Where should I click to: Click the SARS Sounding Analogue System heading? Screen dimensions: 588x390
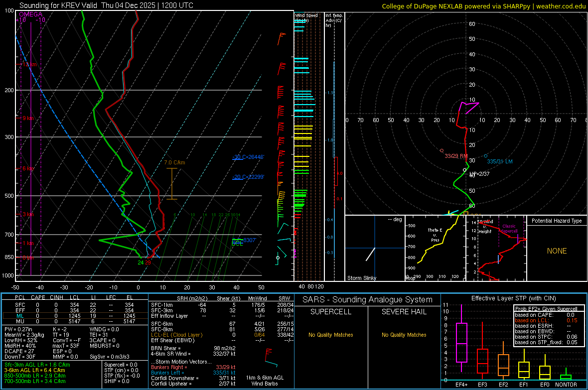tap(368, 300)
